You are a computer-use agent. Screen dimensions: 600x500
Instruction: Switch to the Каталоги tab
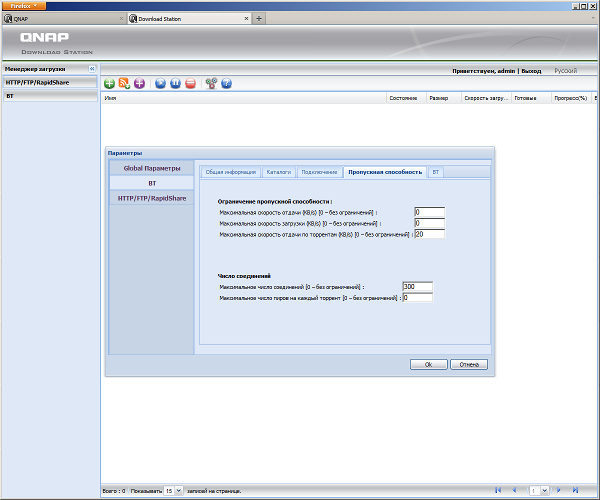coord(279,172)
